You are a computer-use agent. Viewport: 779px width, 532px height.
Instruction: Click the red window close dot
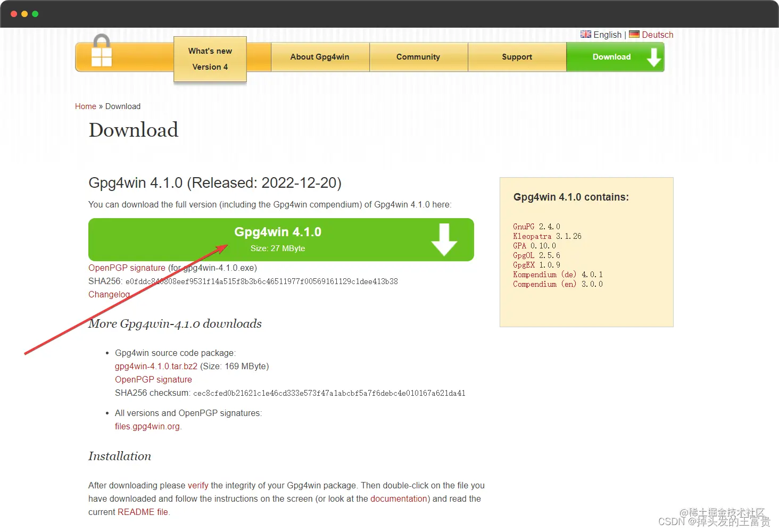point(14,14)
